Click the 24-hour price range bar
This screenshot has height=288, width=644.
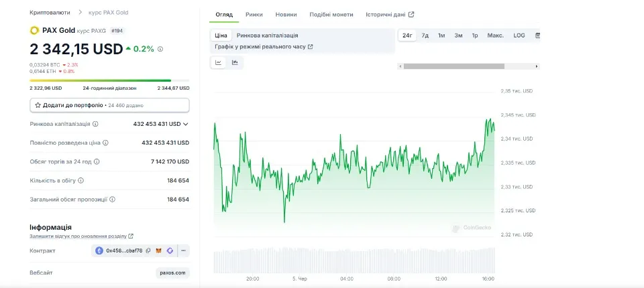click(x=109, y=81)
